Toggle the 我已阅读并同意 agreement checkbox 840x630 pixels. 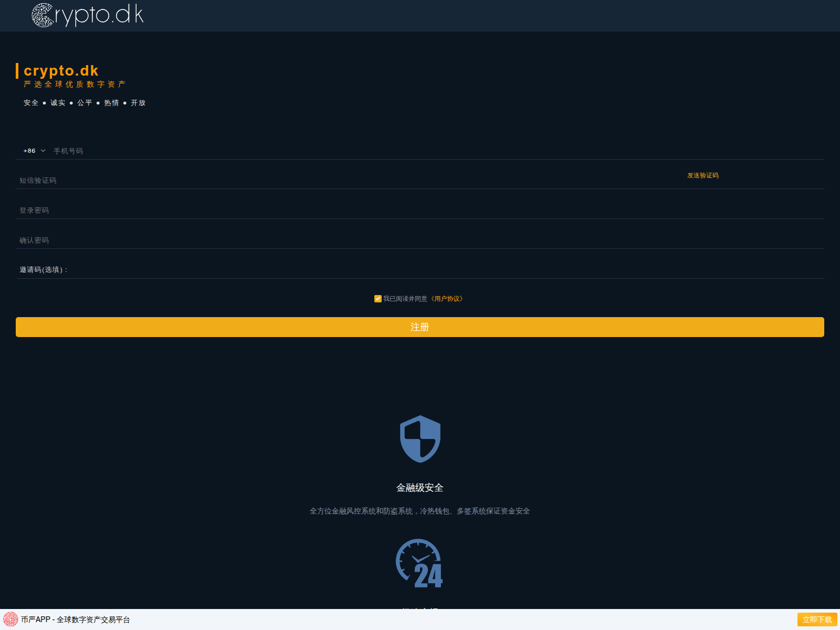[378, 299]
